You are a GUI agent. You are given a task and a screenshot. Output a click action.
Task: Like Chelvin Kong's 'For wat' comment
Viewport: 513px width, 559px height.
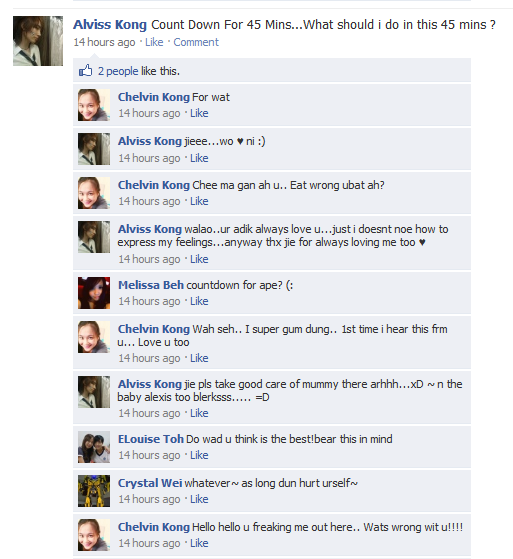199,113
